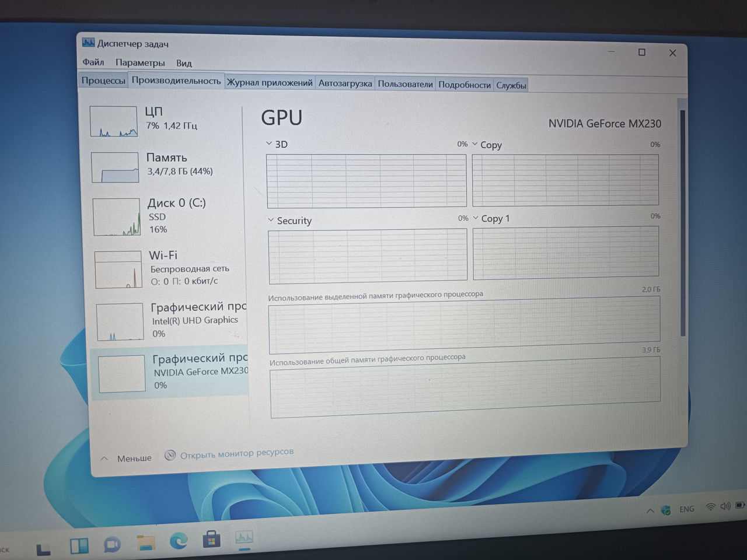
Task: Switch to the Службы tab
Action: [x=511, y=85]
